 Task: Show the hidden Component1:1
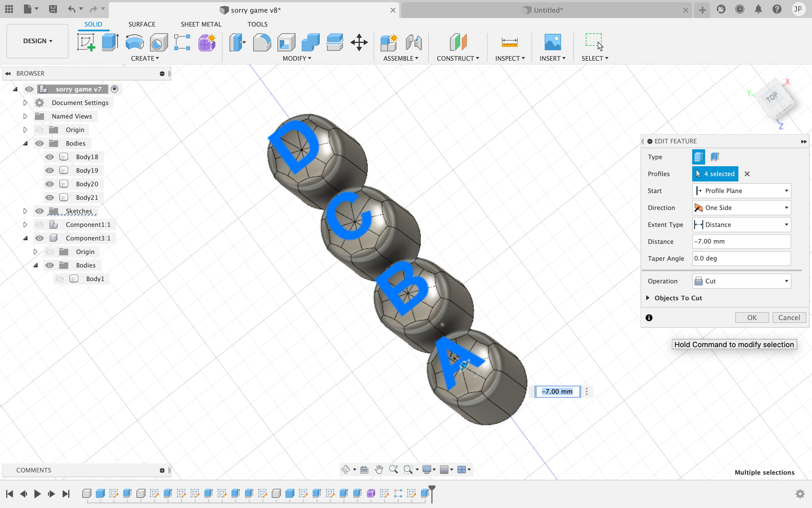click(39, 224)
